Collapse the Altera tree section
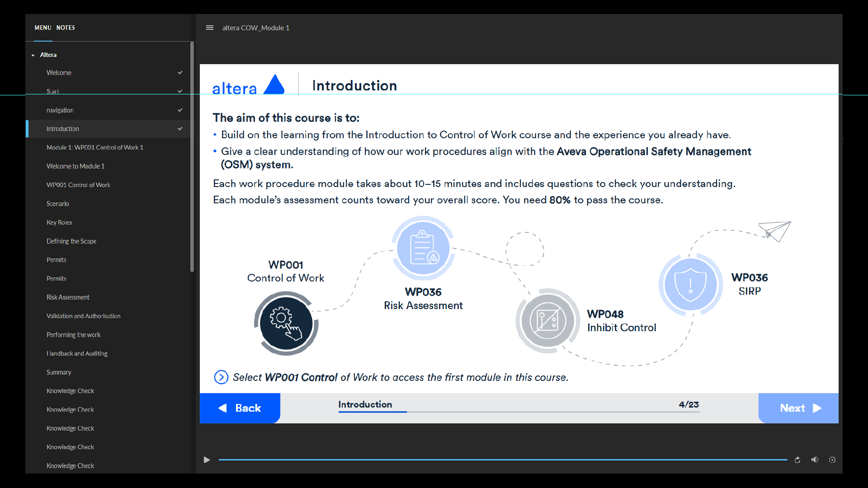868x488 pixels. pos(33,55)
